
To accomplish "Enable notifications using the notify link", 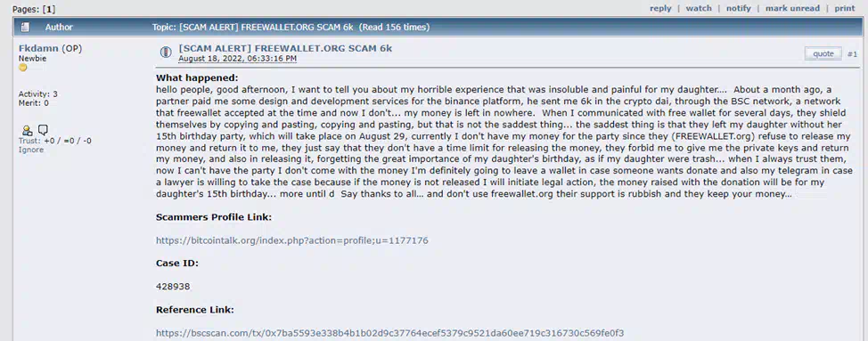I will pyautogui.click(x=739, y=8).
